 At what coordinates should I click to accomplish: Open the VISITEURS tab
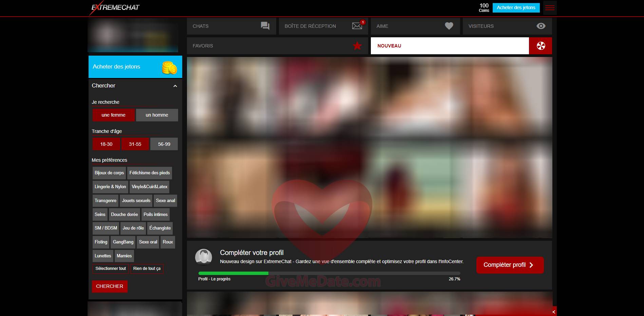point(507,26)
